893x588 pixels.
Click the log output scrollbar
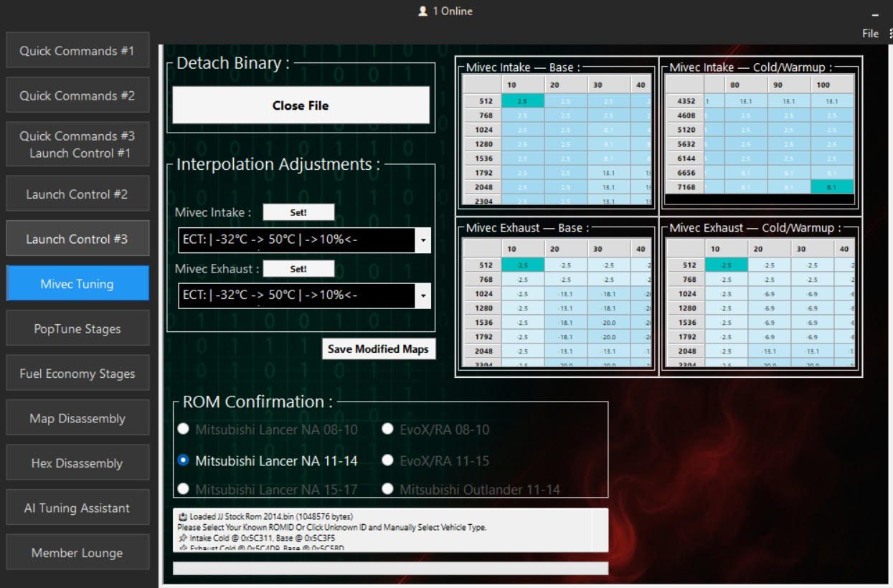click(600, 530)
